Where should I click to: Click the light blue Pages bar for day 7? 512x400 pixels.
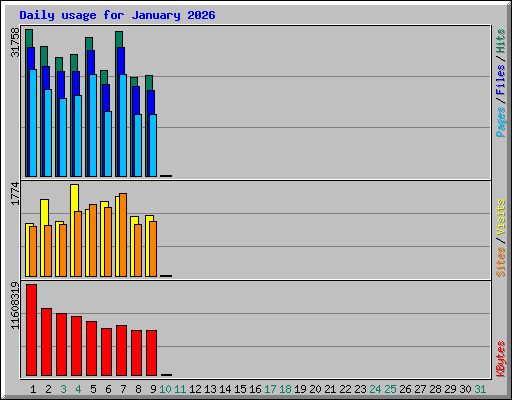point(123,125)
